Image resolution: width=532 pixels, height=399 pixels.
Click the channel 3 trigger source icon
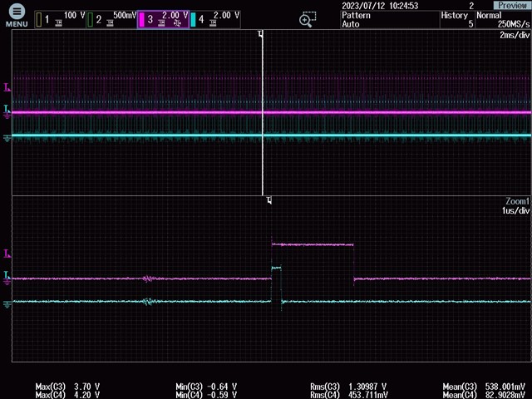tap(177, 23)
